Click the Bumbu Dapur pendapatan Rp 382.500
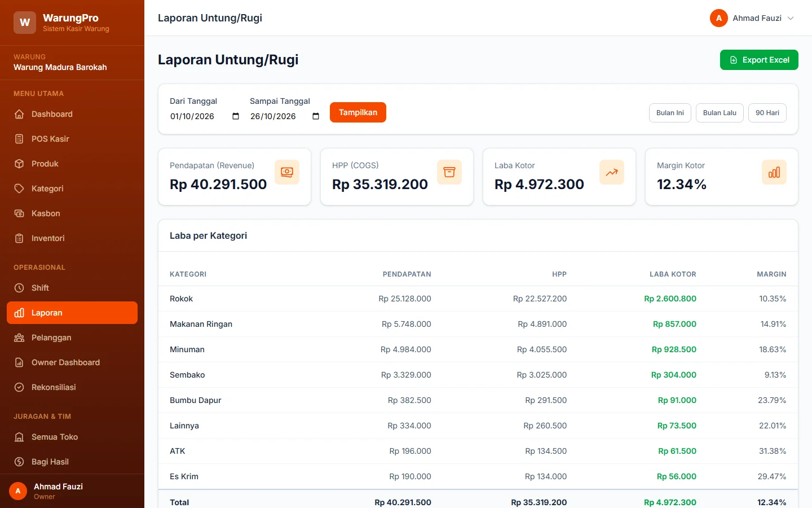The height and width of the screenshot is (508, 812). [x=409, y=400]
